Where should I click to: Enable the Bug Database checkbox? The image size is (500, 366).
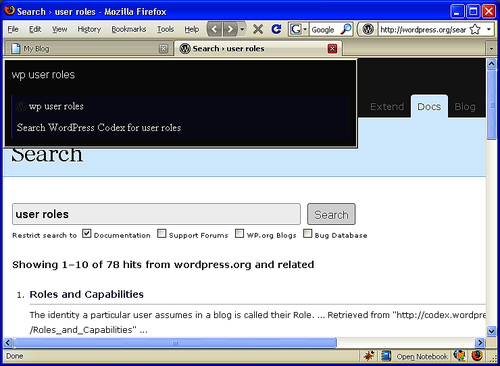point(307,233)
